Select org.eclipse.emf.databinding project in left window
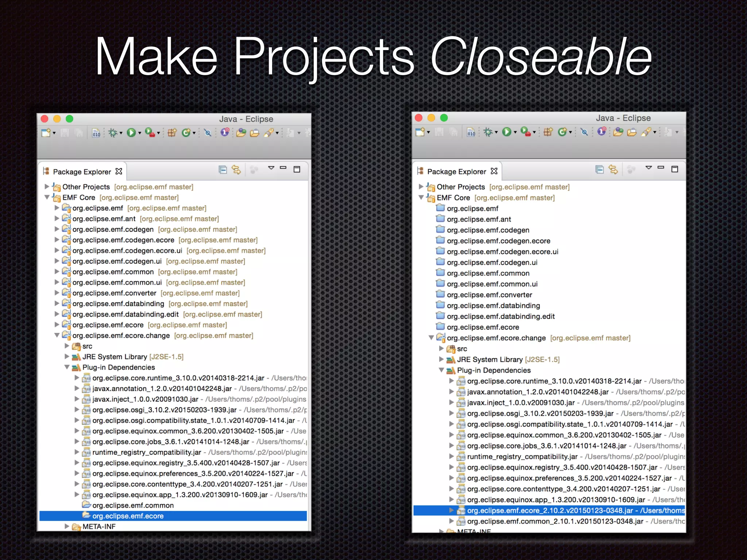Viewport: 747px width, 560px height. point(118,304)
